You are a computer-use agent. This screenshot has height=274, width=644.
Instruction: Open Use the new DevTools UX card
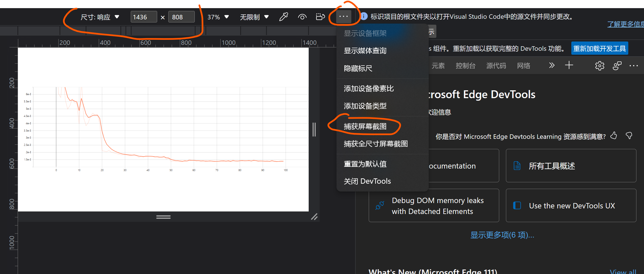click(571, 206)
